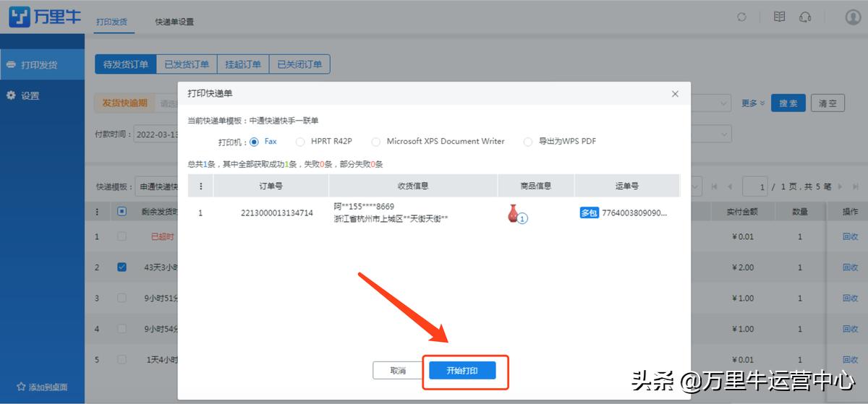The image size is (868, 404).
Task: Click 付款时间 date input field
Action: pyautogui.click(x=156, y=134)
